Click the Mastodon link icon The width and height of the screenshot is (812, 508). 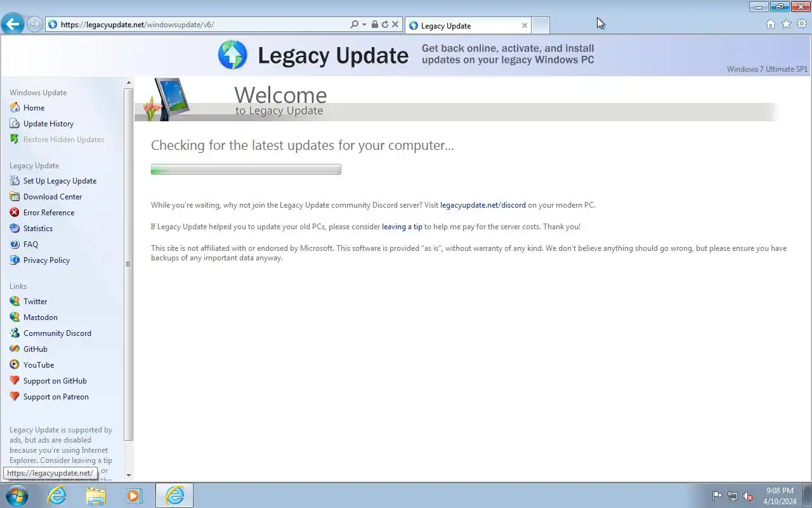click(15, 317)
